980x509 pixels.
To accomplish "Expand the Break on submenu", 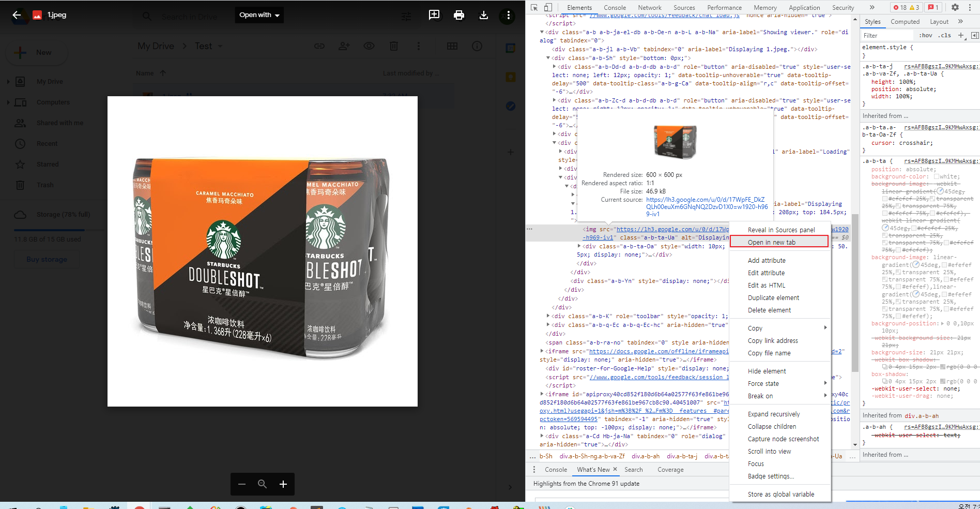I will (x=780, y=396).
